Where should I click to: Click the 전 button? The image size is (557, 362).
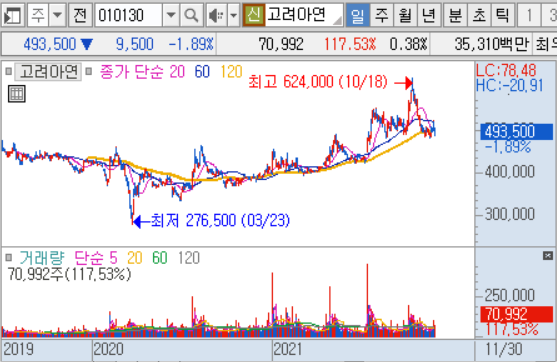point(80,15)
